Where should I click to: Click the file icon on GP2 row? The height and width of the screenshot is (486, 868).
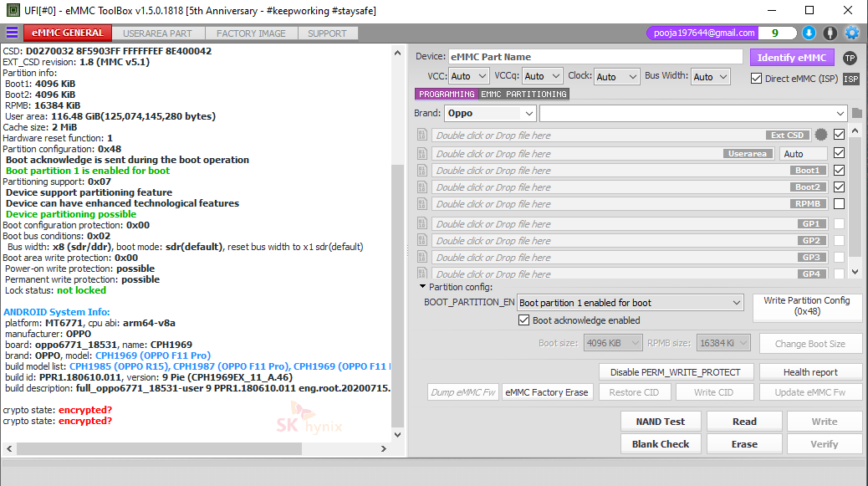[422, 240]
